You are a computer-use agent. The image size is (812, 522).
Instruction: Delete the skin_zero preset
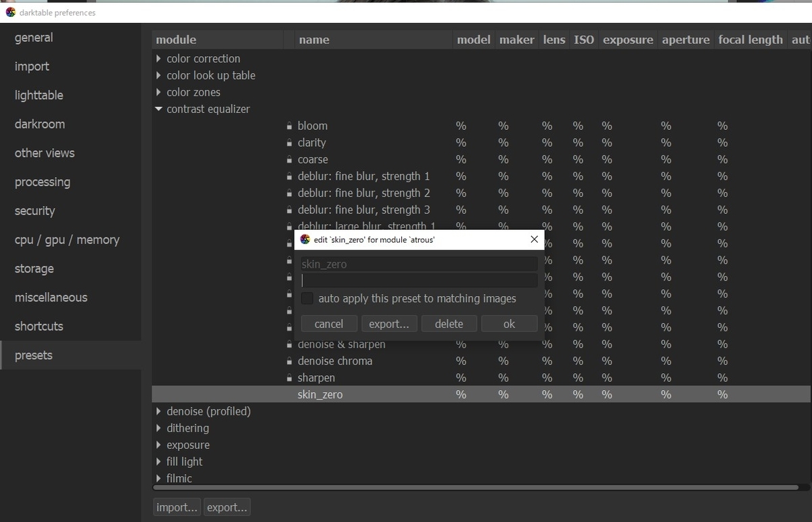[449, 324]
